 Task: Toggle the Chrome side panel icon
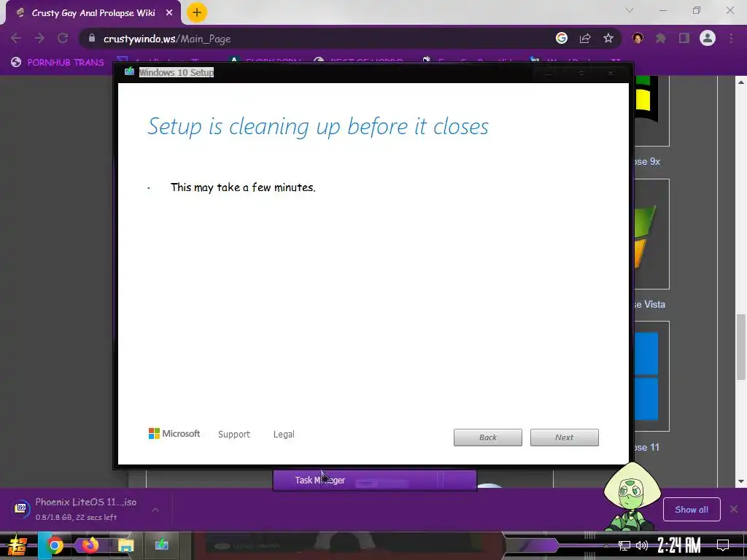[x=684, y=38]
